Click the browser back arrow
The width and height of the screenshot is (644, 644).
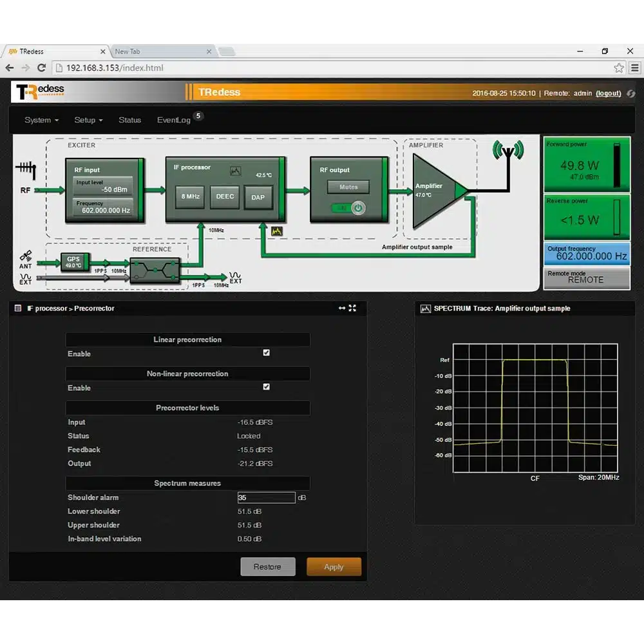click(10, 68)
